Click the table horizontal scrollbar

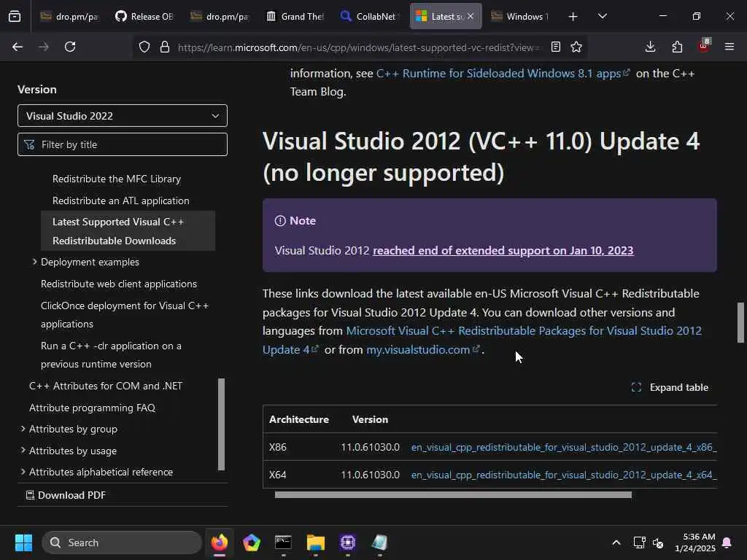(453, 495)
